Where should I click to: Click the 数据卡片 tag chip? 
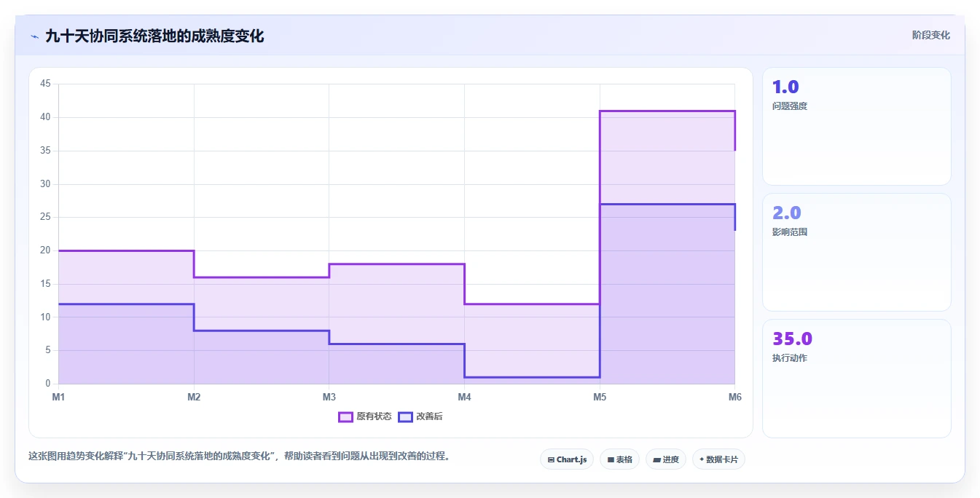click(x=718, y=459)
